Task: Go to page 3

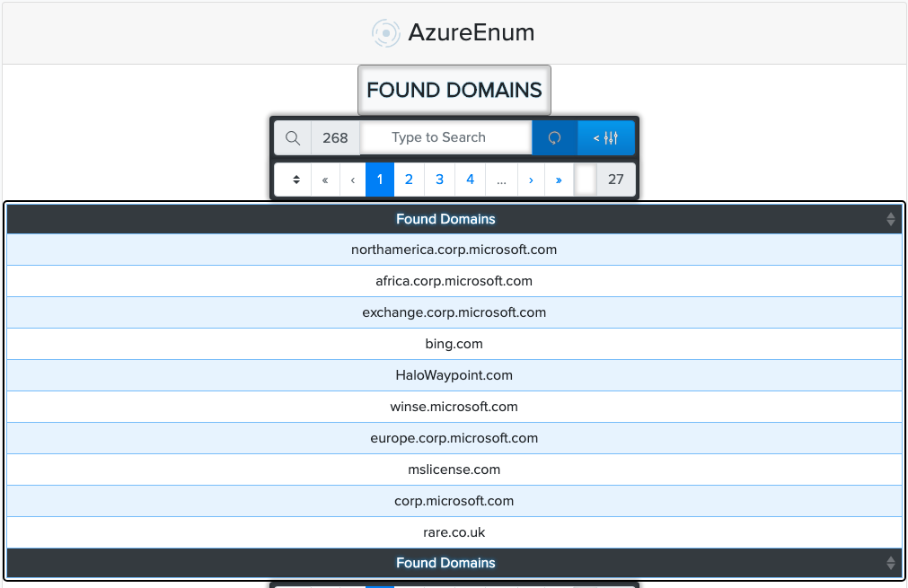Action: (x=439, y=180)
